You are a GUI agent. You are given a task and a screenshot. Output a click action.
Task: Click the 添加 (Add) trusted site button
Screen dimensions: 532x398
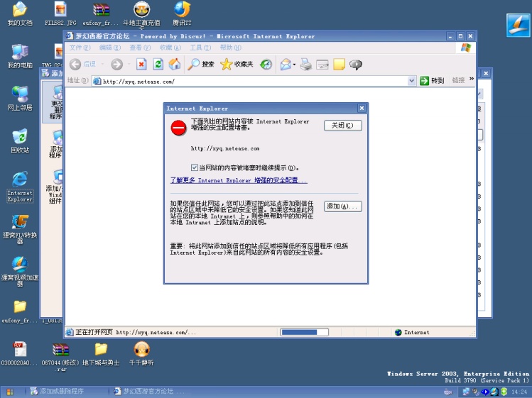tap(343, 206)
